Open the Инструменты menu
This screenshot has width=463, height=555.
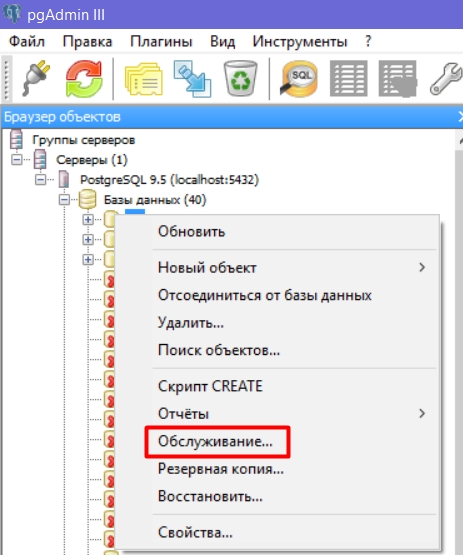tap(300, 41)
